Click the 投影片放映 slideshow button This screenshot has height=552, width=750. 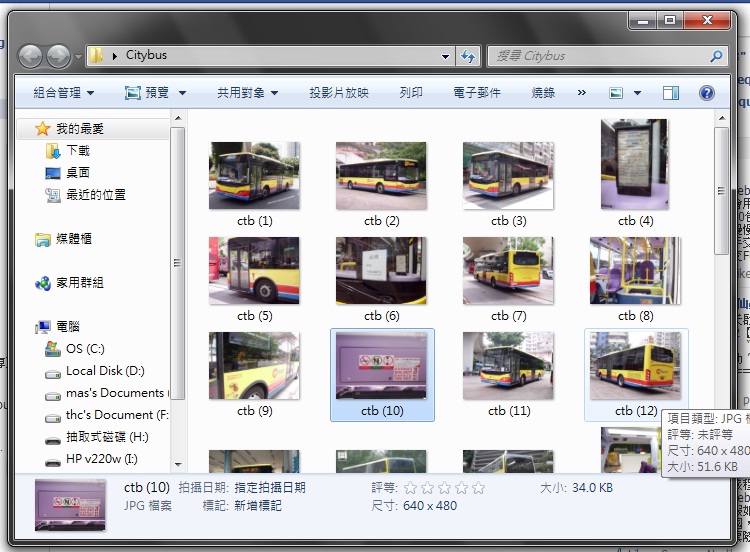pyautogui.click(x=339, y=93)
